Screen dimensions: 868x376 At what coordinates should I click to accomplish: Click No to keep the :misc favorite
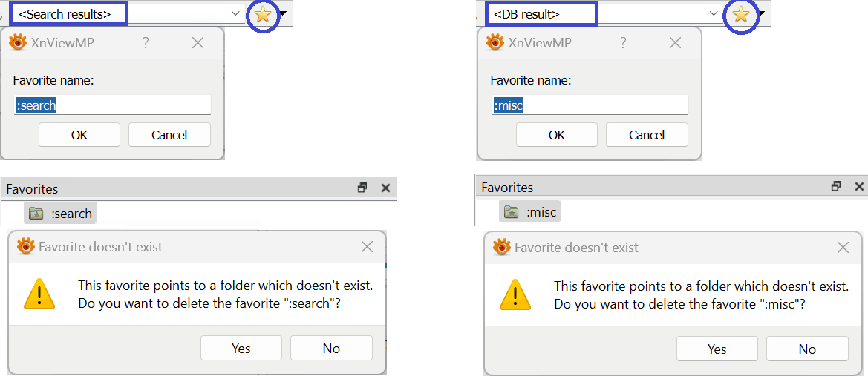tap(807, 349)
